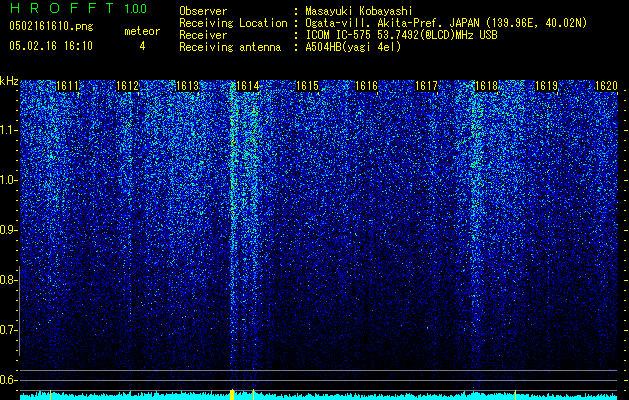The image size is (629, 400).
Task: Select the file name 0502161610.png
Action: click(x=51, y=26)
